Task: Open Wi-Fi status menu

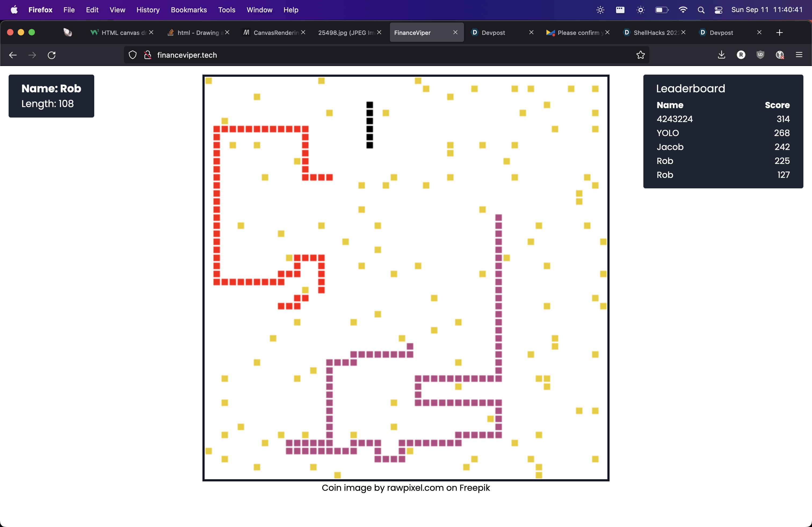Action: (x=683, y=10)
